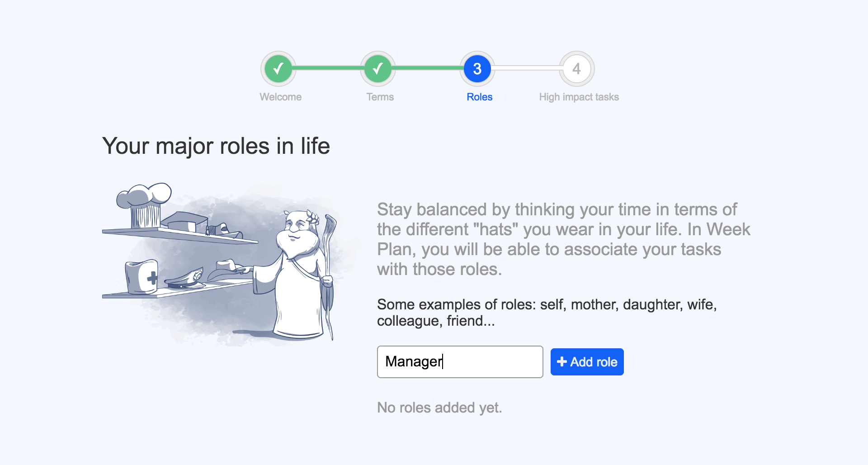Click the green checkmark on the Terms step
Viewport: 868px width, 465px height.
378,68
